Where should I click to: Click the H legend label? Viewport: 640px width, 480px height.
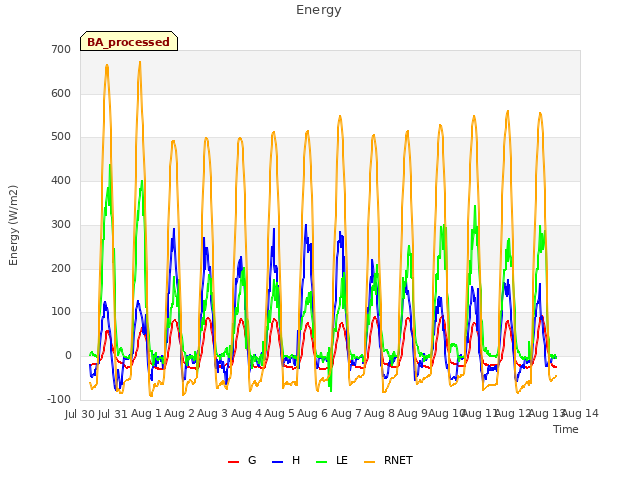pyautogui.click(x=296, y=460)
